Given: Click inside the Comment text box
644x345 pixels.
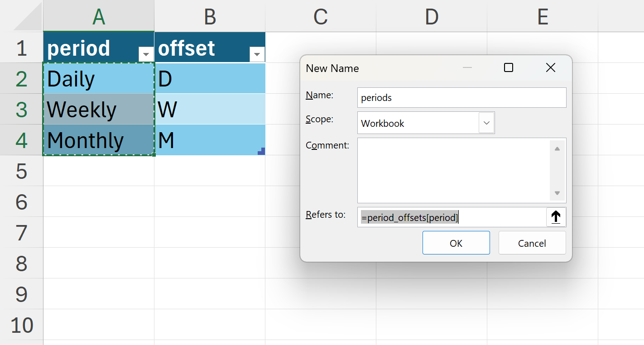Looking at the screenshot, I should click(x=453, y=170).
